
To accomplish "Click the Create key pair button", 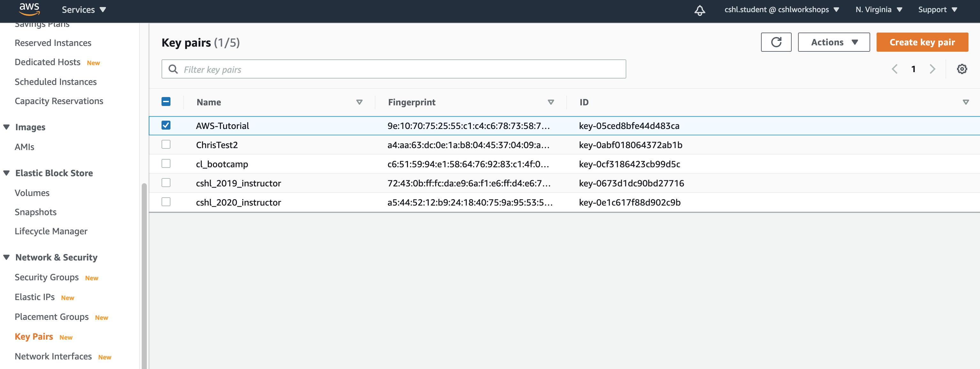I will pos(922,42).
